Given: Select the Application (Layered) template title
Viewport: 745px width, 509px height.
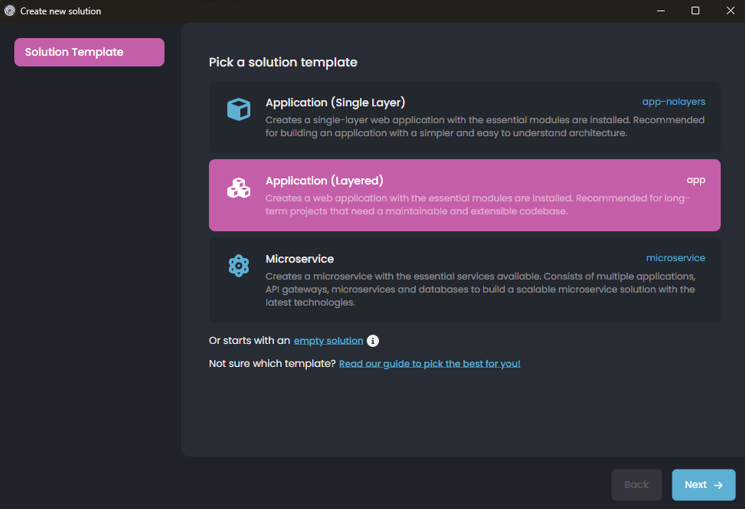Looking at the screenshot, I should [x=324, y=181].
